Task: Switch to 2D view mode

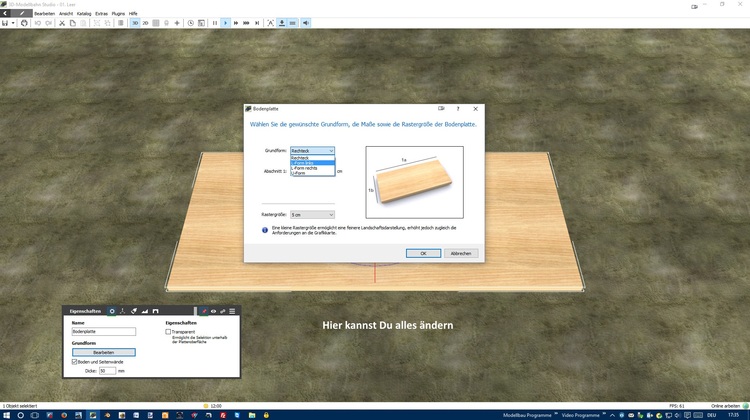Action: (x=145, y=22)
